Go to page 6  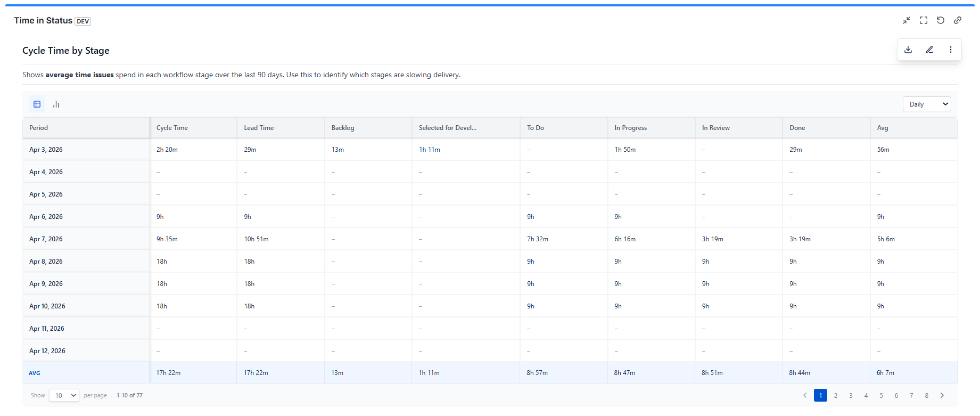click(x=896, y=395)
